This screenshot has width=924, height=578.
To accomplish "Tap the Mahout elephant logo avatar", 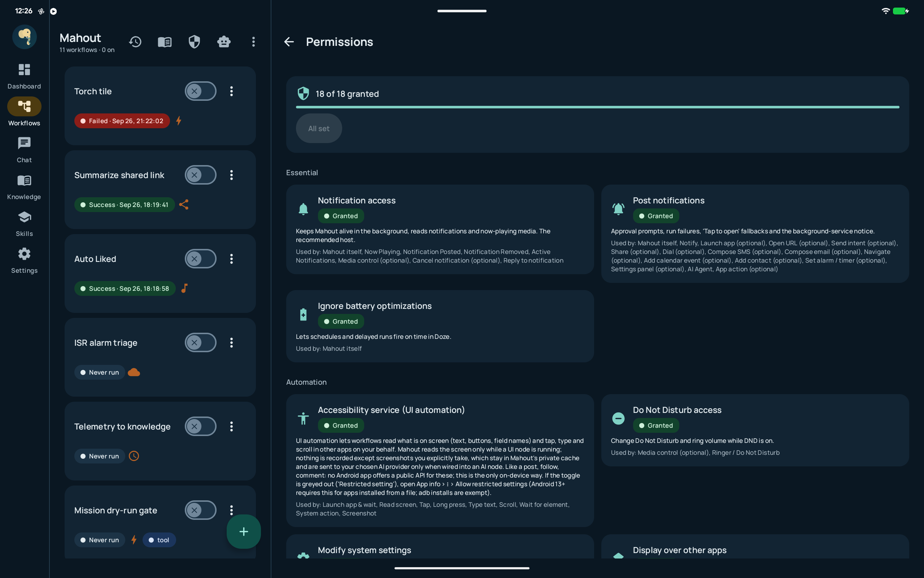I will click(x=25, y=37).
